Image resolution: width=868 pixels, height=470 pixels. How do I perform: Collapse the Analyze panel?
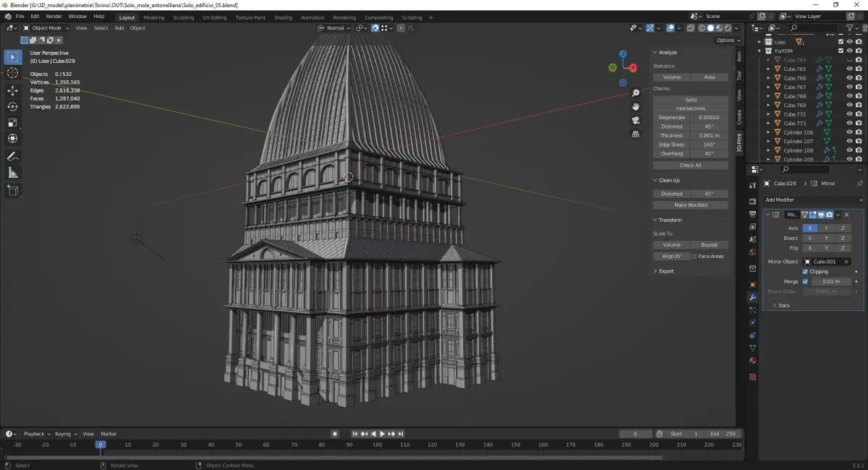point(668,52)
